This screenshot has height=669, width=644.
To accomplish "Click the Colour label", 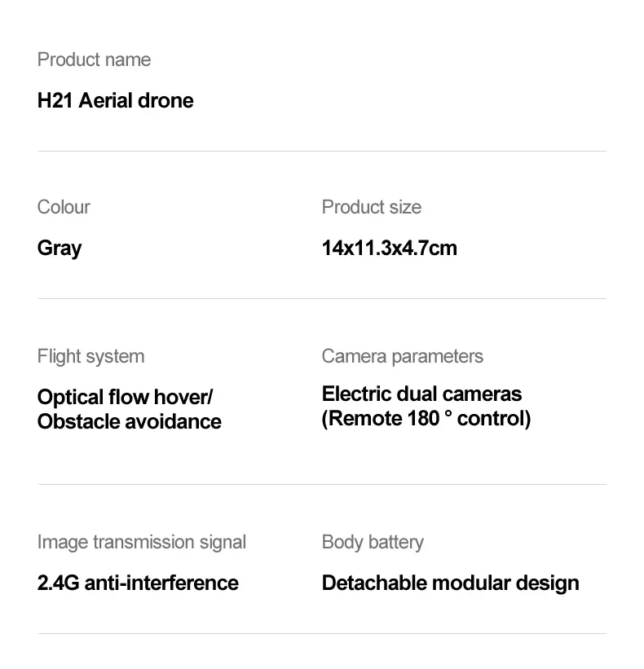I will coord(64,207).
